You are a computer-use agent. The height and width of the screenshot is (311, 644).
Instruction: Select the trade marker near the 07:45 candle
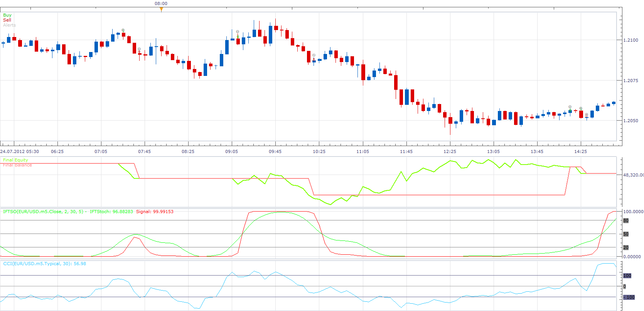point(139,49)
